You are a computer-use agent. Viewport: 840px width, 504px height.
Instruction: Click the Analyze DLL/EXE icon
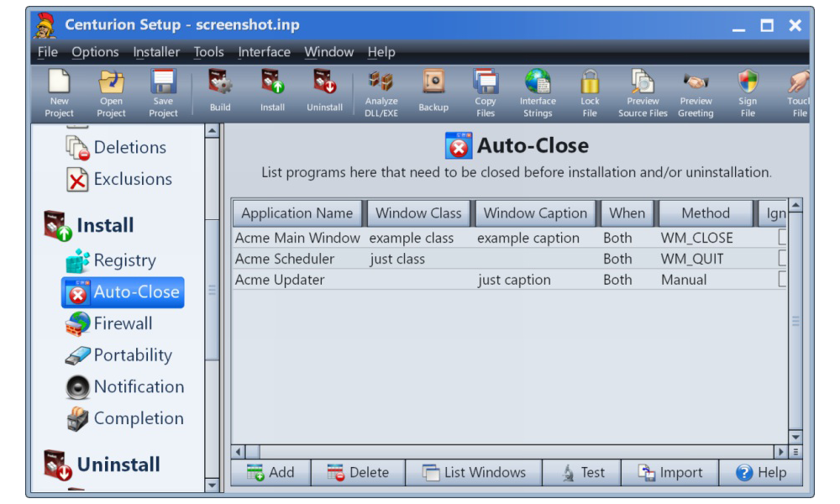click(381, 92)
